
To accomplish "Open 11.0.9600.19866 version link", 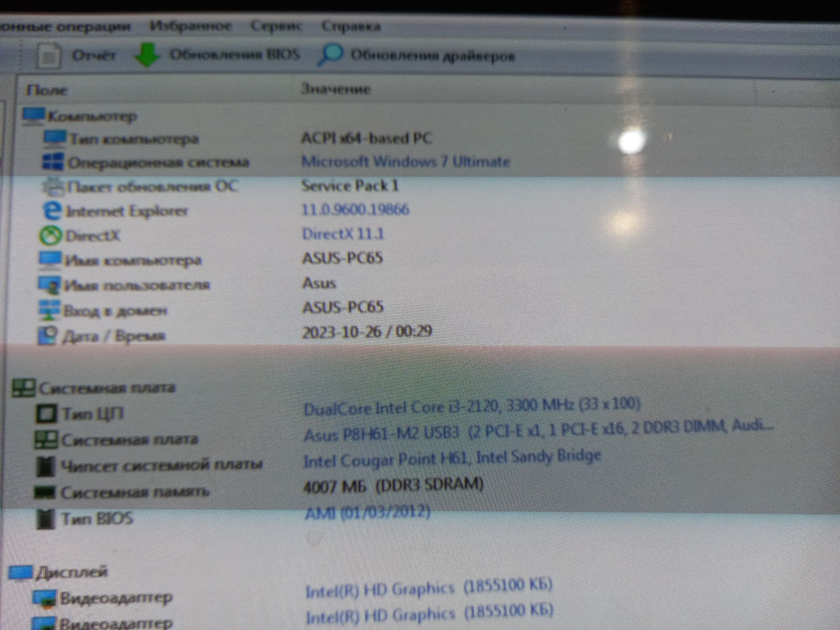I will (355, 209).
